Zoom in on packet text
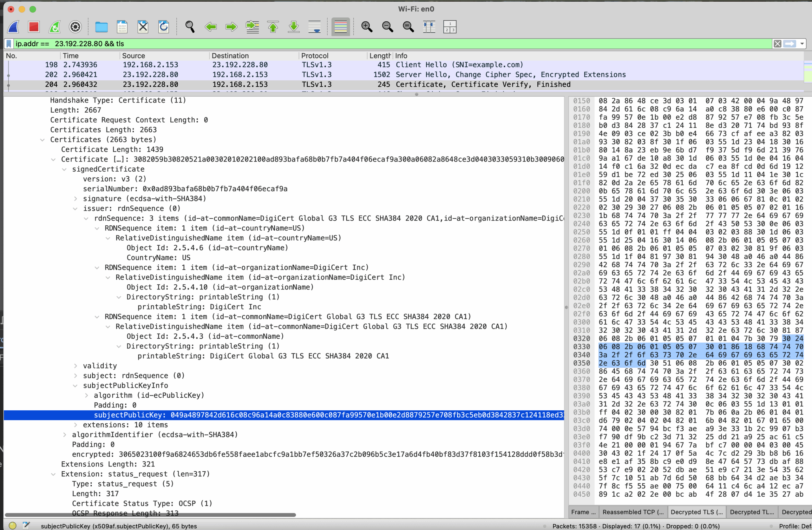 [x=367, y=27]
